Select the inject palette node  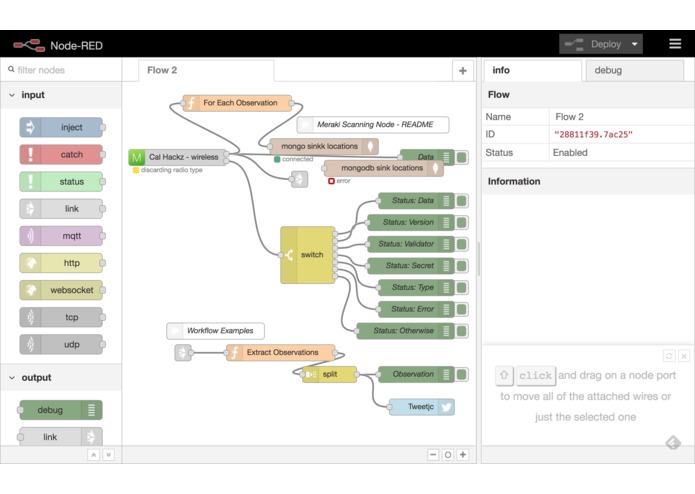coord(61,128)
